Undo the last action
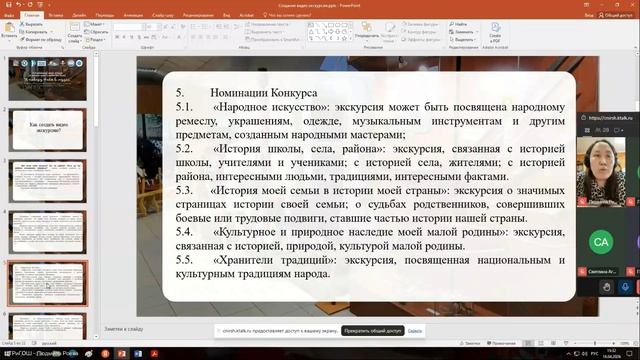640x360 pixels. pos(19,5)
